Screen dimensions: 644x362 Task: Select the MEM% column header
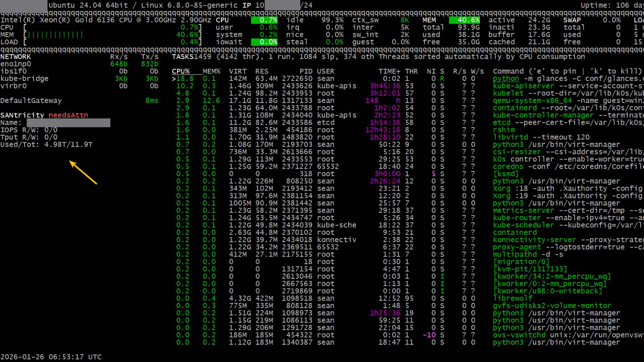pos(211,71)
